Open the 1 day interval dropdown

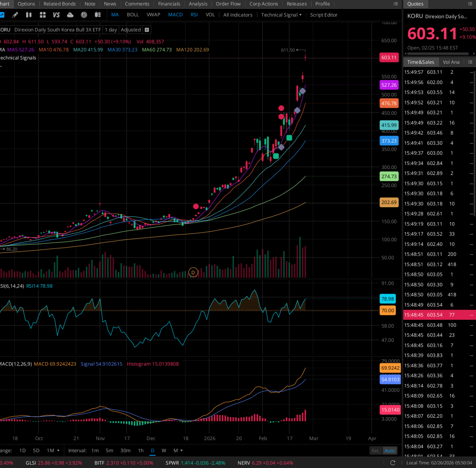[111, 30]
